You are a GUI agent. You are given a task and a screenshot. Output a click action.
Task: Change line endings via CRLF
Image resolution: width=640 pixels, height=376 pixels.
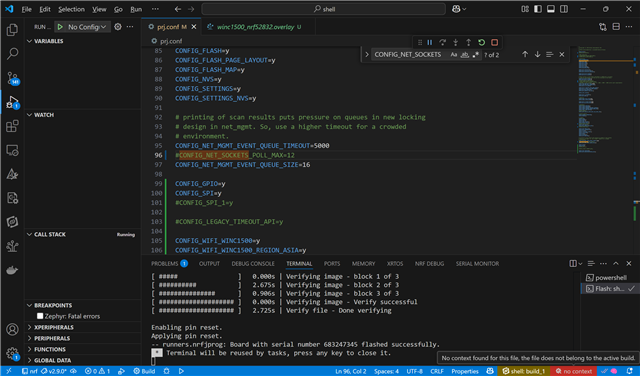pyautogui.click(x=437, y=371)
